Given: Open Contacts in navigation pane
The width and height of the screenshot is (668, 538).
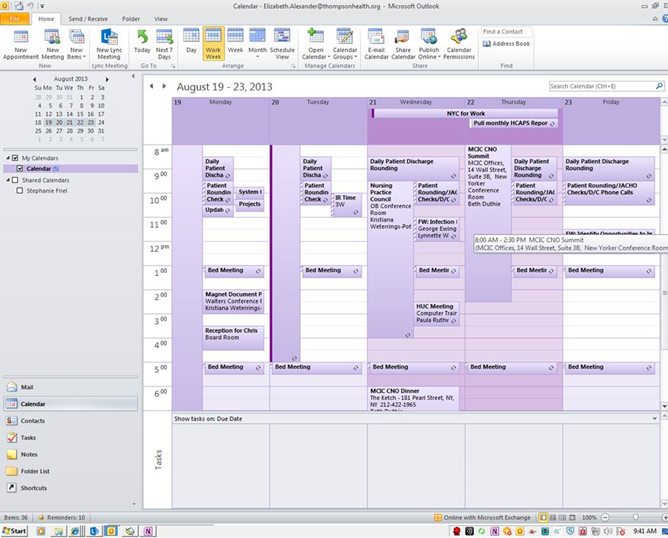Looking at the screenshot, I should [70, 421].
